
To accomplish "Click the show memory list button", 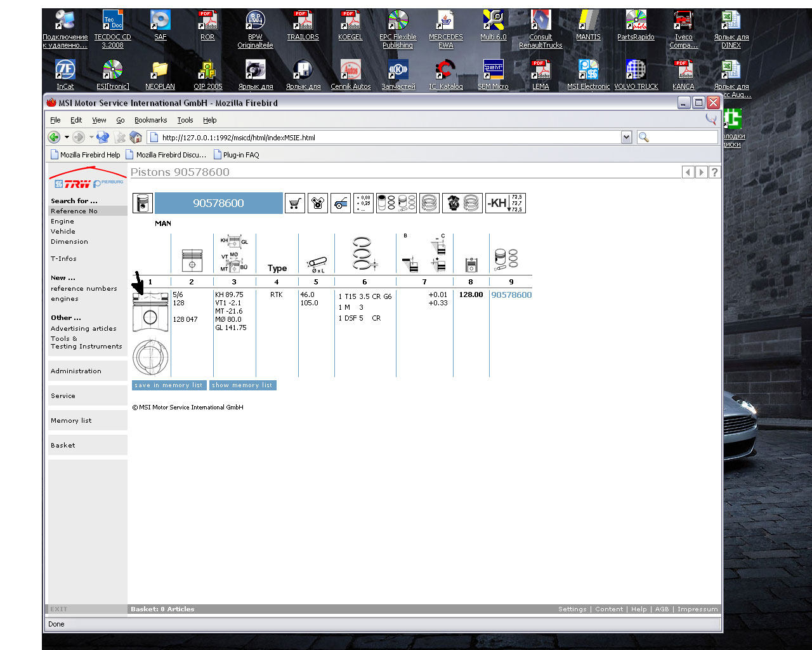I will tap(242, 385).
